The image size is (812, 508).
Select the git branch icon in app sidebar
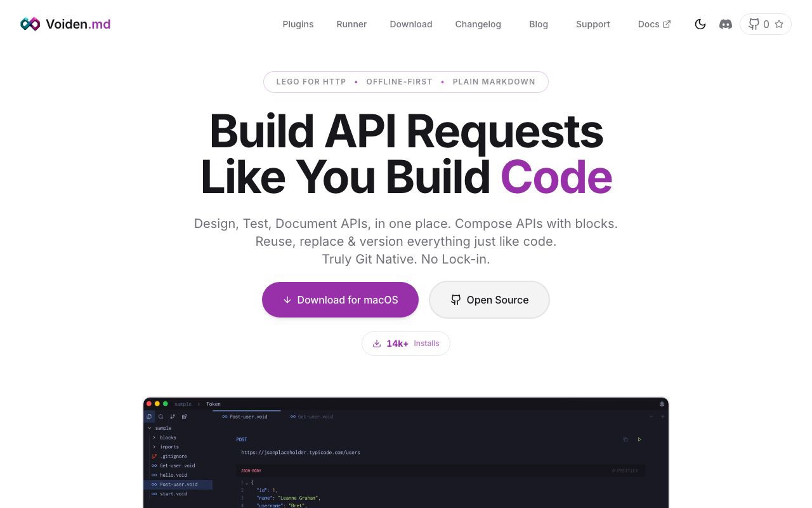[173, 417]
